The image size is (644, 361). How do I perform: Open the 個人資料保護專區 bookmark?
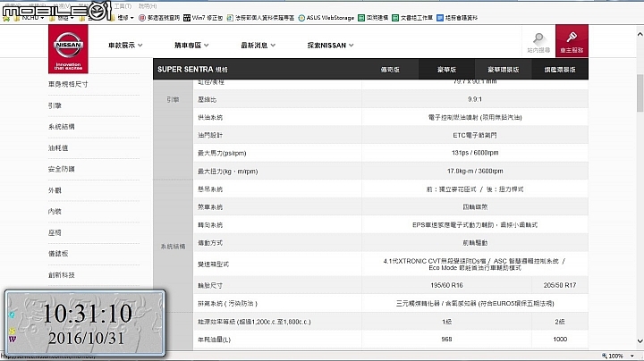[x=260, y=18]
